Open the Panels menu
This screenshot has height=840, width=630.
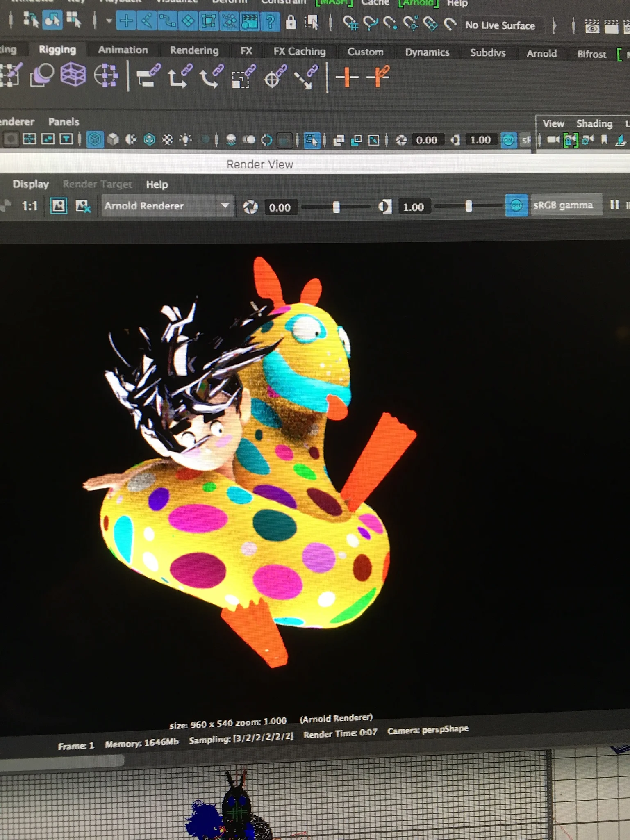[x=64, y=122]
